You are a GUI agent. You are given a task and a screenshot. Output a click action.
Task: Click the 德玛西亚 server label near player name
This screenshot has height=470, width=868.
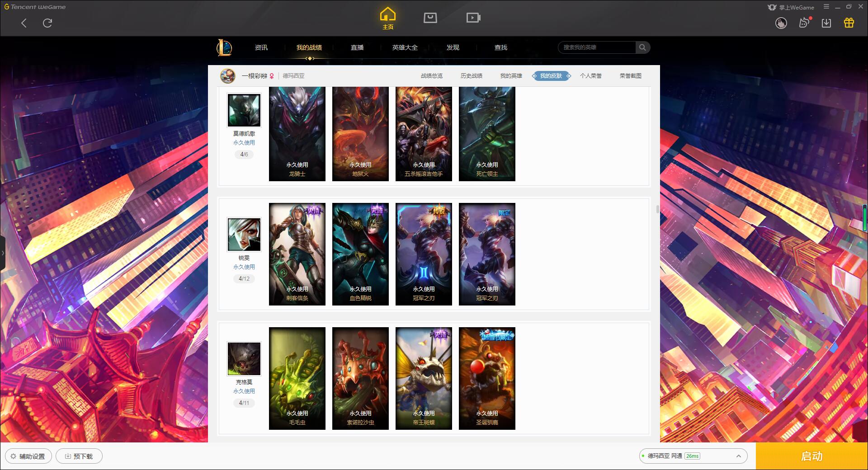294,76
